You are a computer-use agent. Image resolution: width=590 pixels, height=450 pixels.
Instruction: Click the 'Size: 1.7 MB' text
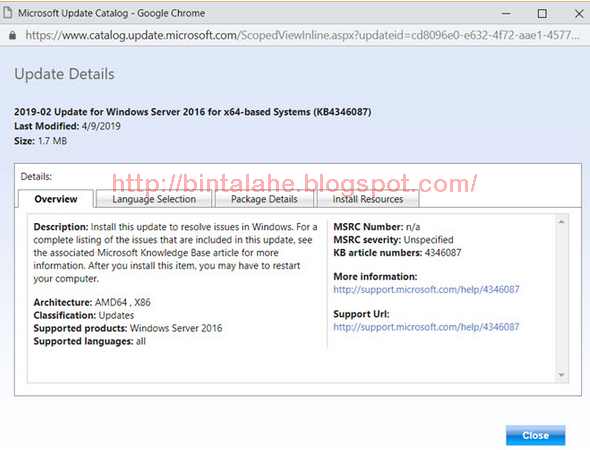[x=41, y=141]
